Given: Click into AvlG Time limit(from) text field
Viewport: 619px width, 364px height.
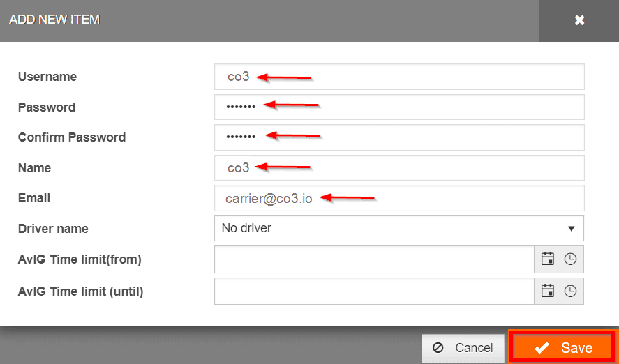Looking at the screenshot, I should [374, 259].
